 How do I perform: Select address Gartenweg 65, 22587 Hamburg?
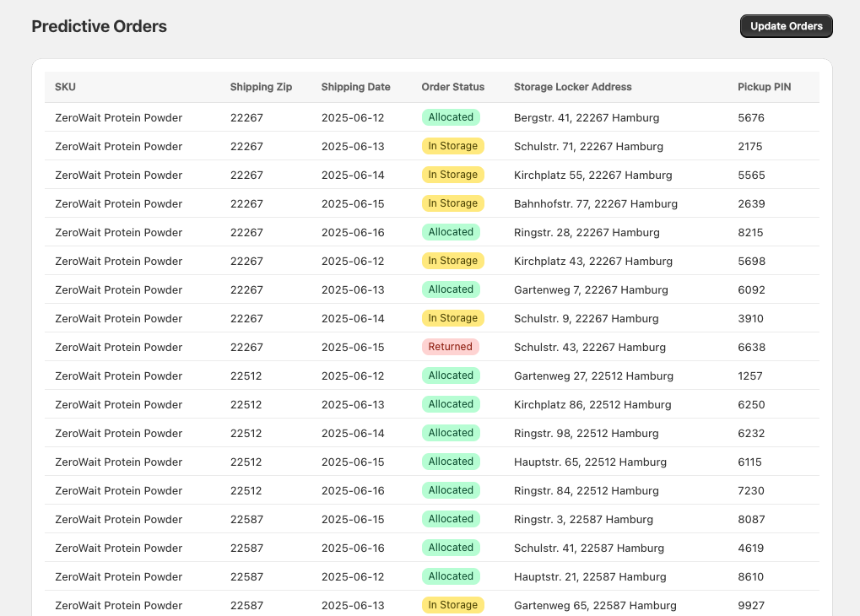click(x=595, y=606)
